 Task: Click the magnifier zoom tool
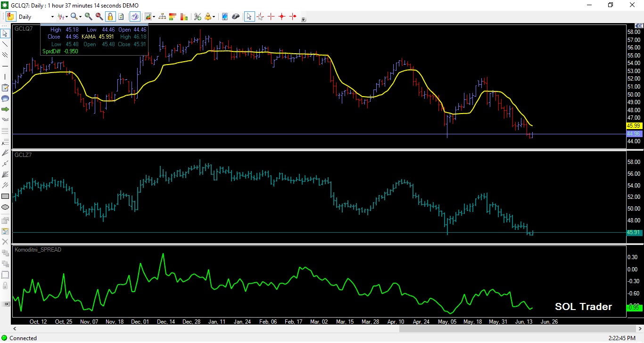click(74, 16)
